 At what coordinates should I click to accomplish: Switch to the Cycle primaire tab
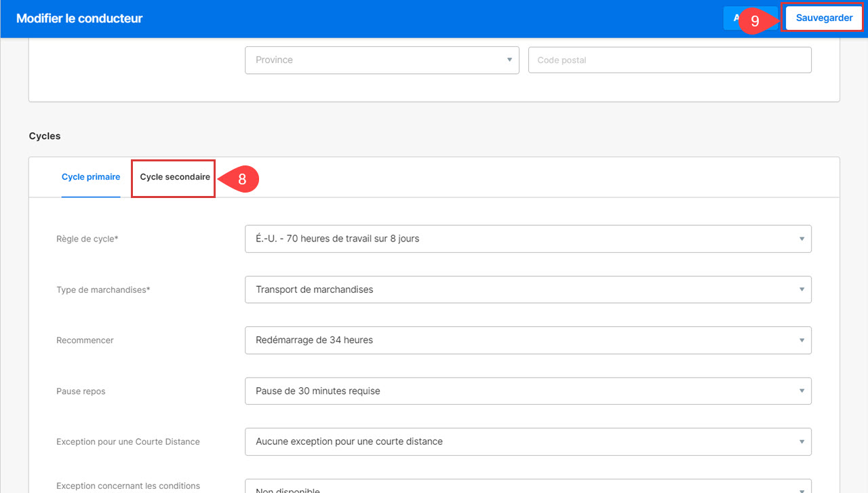point(91,177)
